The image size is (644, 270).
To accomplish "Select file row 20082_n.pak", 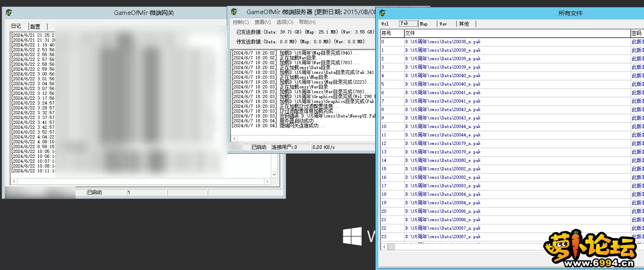I will pyautogui.click(x=512, y=169).
